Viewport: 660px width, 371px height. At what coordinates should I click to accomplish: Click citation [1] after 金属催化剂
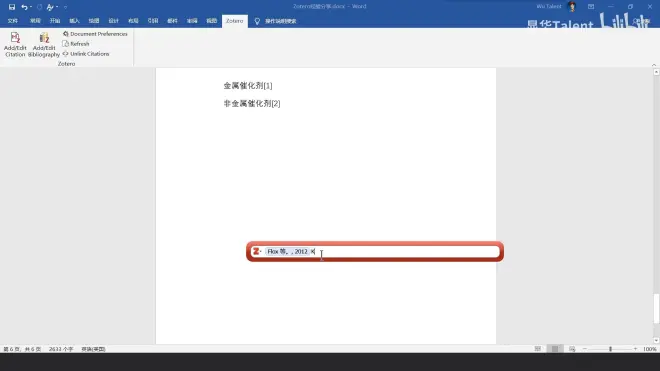click(268, 86)
